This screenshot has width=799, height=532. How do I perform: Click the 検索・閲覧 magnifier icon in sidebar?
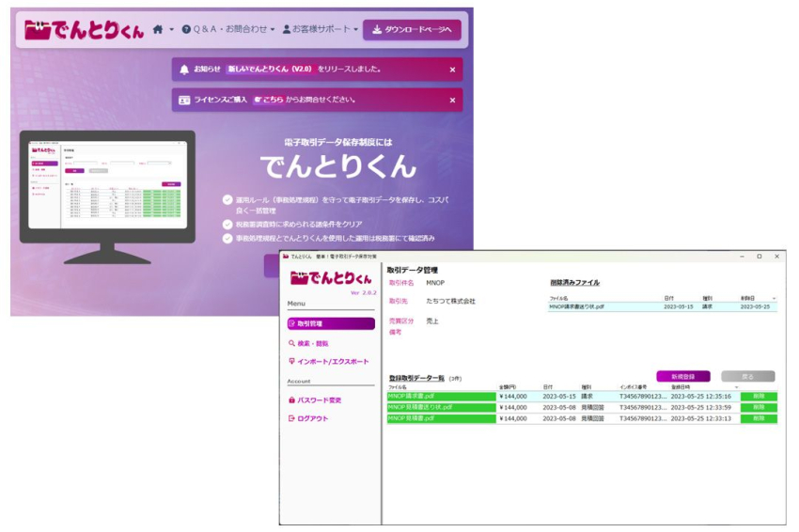(292, 343)
